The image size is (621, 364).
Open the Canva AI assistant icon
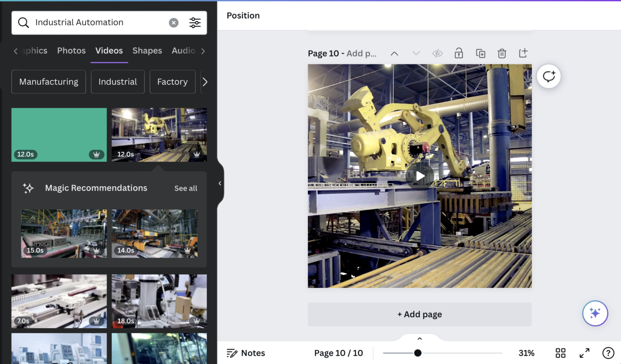595,313
